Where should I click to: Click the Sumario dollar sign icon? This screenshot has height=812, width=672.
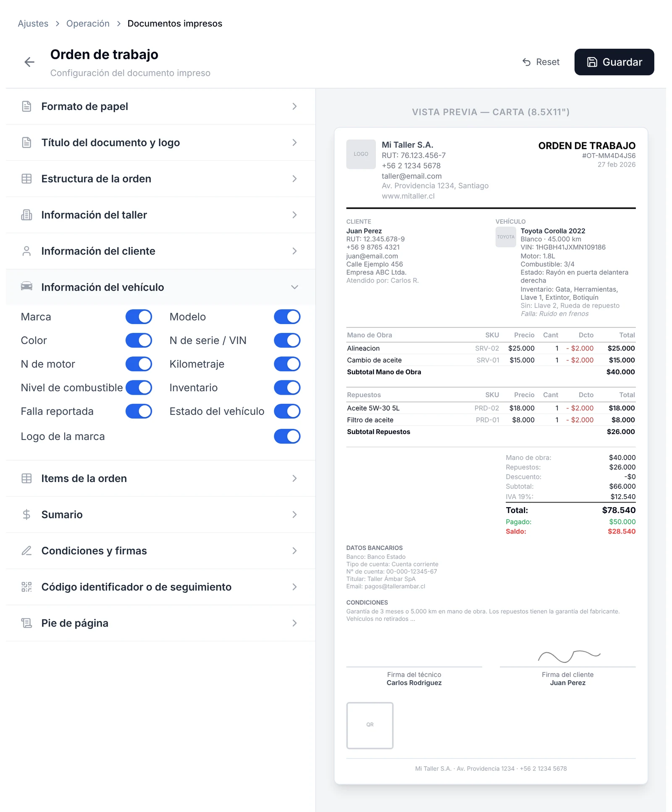pos(26,514)
